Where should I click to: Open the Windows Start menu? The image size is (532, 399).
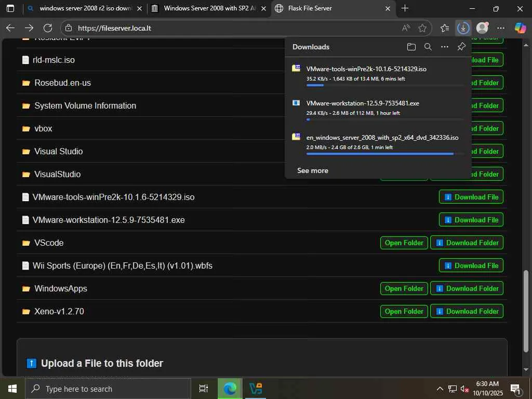12,389
